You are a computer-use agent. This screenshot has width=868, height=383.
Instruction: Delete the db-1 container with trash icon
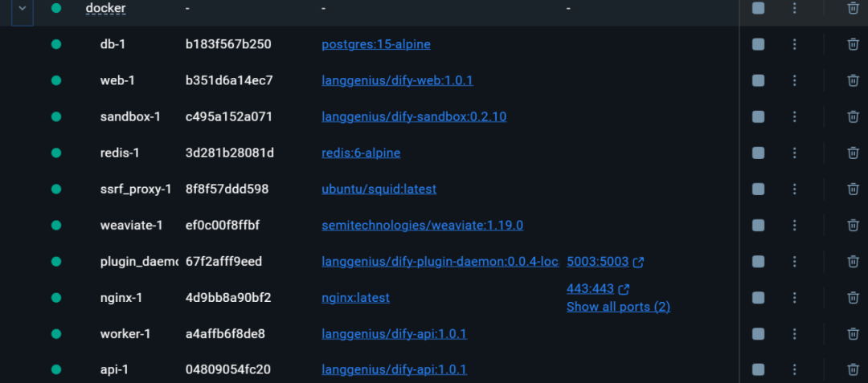tap(853, 44)
